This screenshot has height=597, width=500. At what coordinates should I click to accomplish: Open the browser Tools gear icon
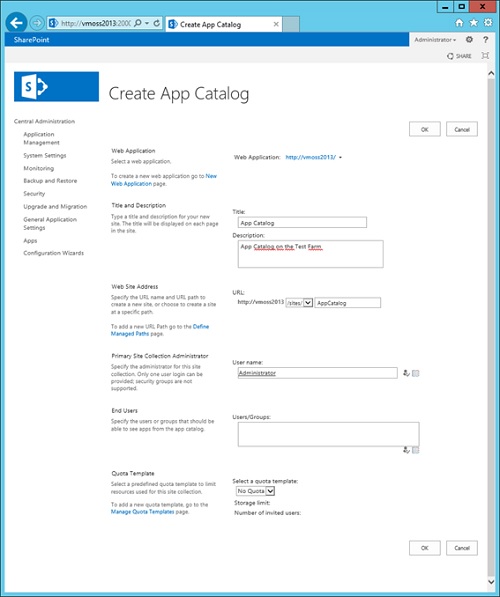(x=488, y=23)
